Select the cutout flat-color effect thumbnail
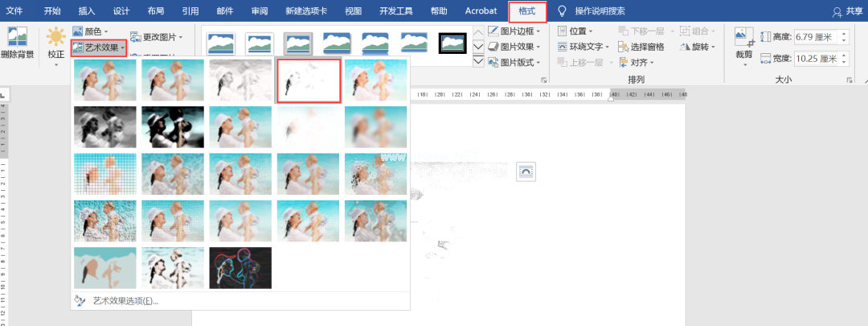The image size is (868, 326). point(105,268)
